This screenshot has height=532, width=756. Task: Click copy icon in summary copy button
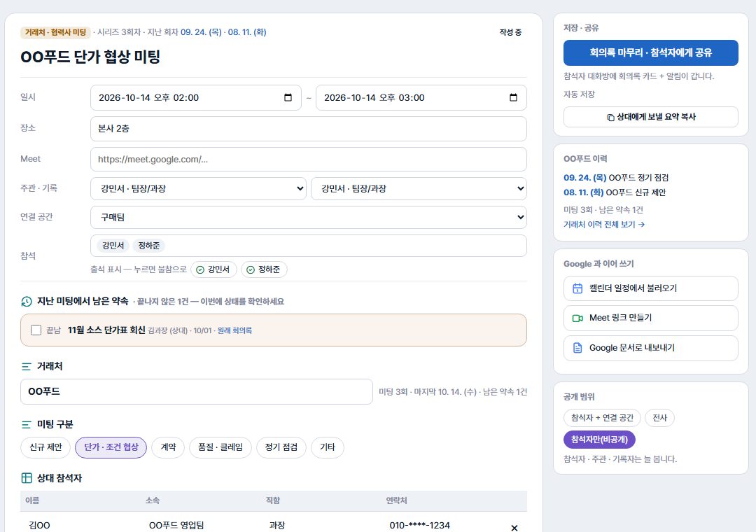pos(610,117)
